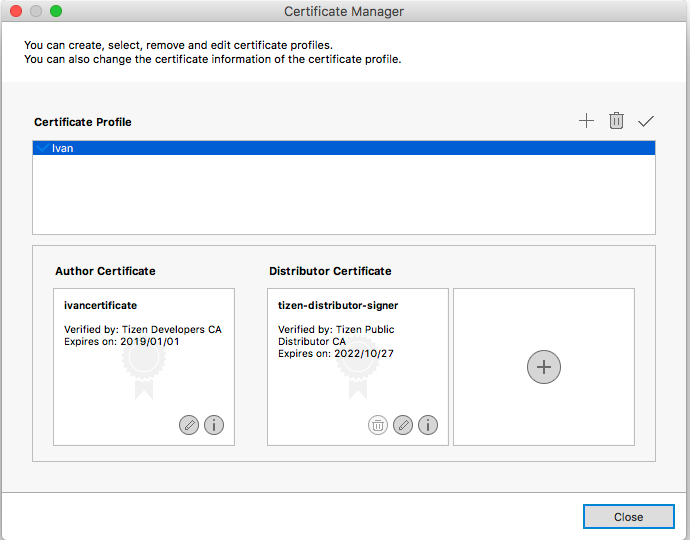The image size is (690, 540).
Task: Maximize window using the green button
Action: [x=56, y=11]
